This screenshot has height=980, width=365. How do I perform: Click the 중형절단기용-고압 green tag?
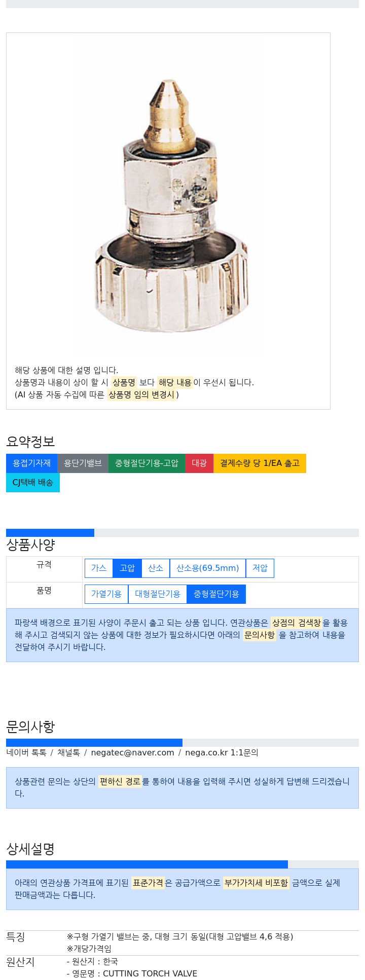[147, 463]
